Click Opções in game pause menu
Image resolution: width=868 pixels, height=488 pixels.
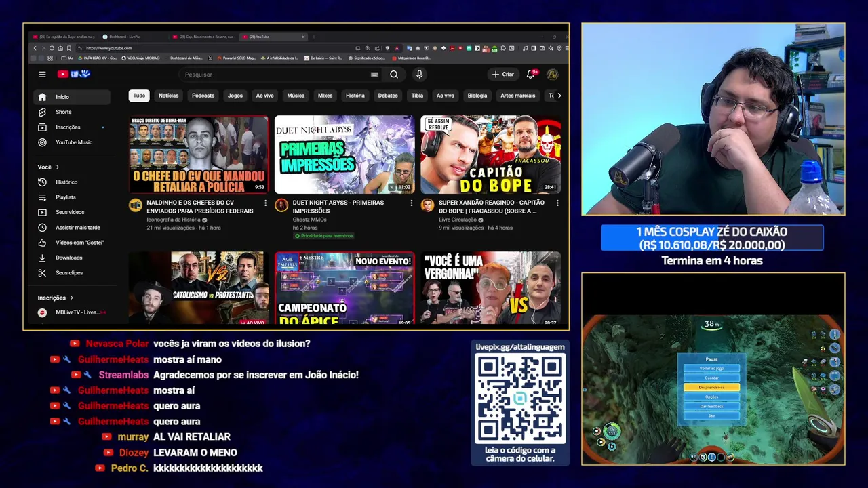[x=711, y=396]
